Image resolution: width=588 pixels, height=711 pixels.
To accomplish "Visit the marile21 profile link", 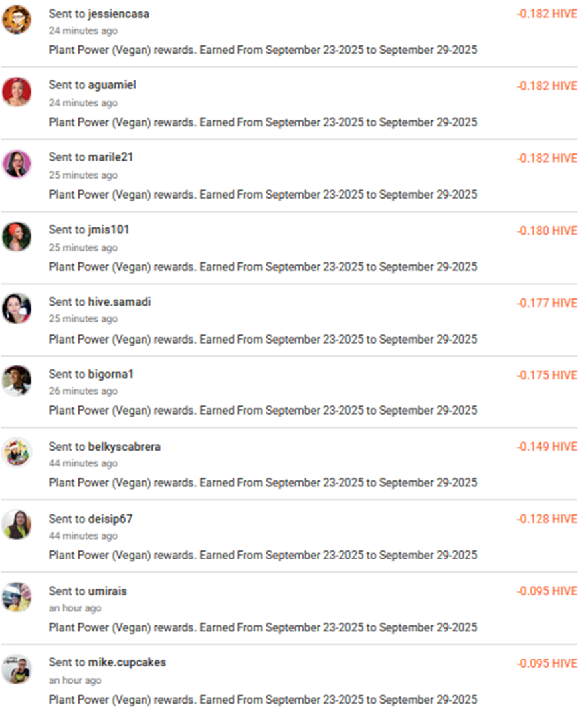I will point(110,157).
